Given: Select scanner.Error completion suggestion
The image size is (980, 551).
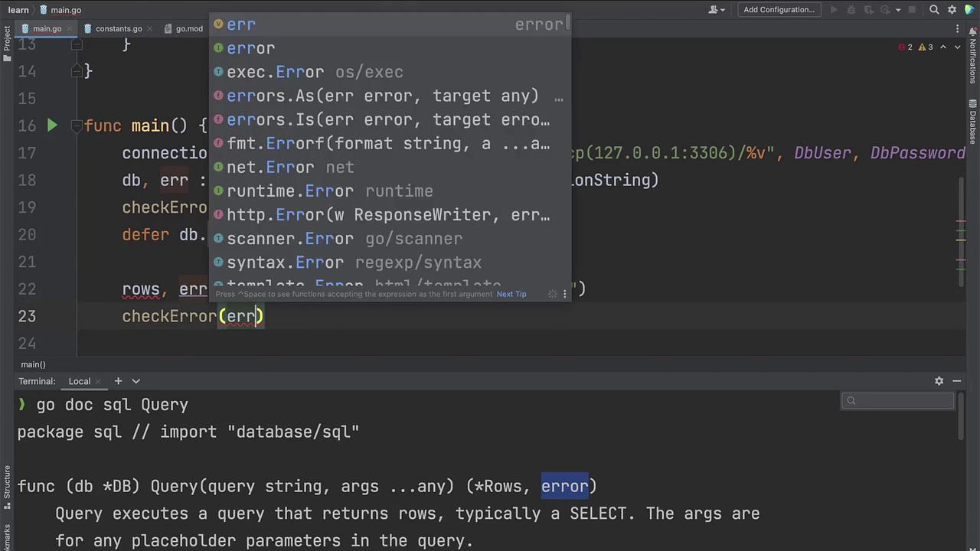Looking at the screenshot, I should [390, 239].
